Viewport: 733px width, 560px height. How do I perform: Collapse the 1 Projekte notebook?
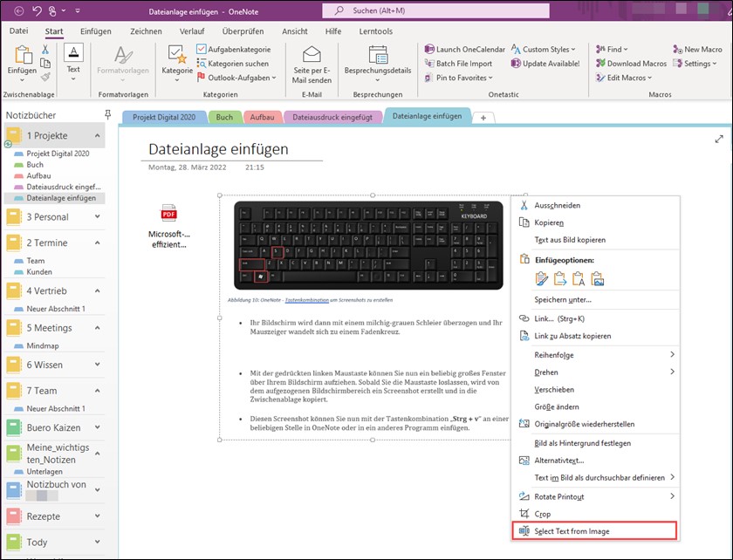coord(97,135)
